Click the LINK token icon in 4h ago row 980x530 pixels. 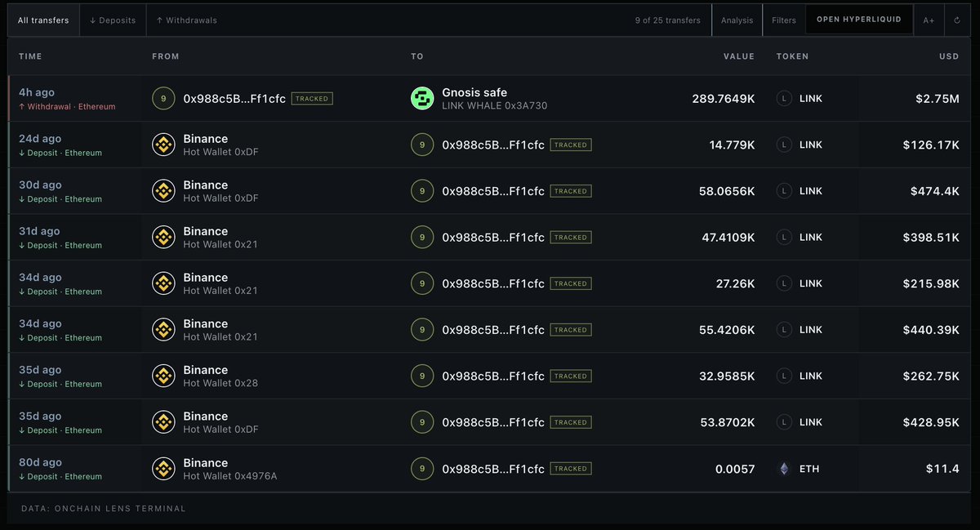coord(784,99)
